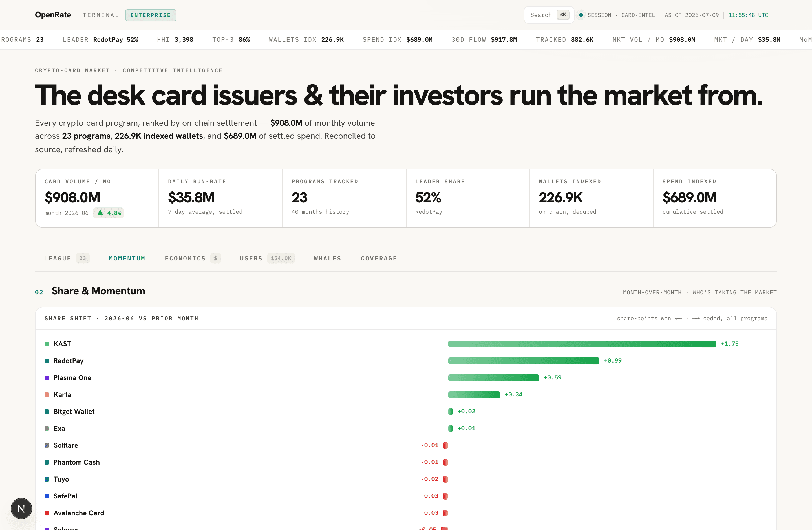
Task: Click the 11:55:48 UTC clock
Action: [748, 15]
